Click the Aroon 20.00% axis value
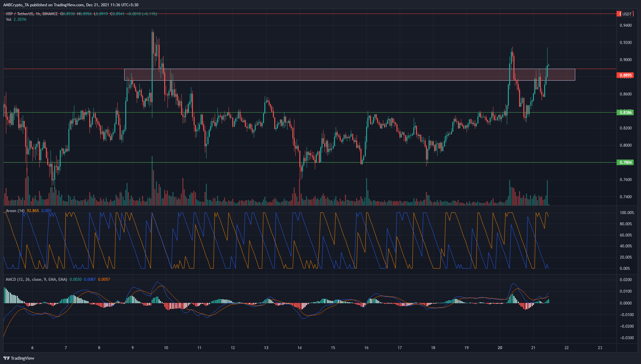This screenshot has width=641, height=364. (626, 257)
